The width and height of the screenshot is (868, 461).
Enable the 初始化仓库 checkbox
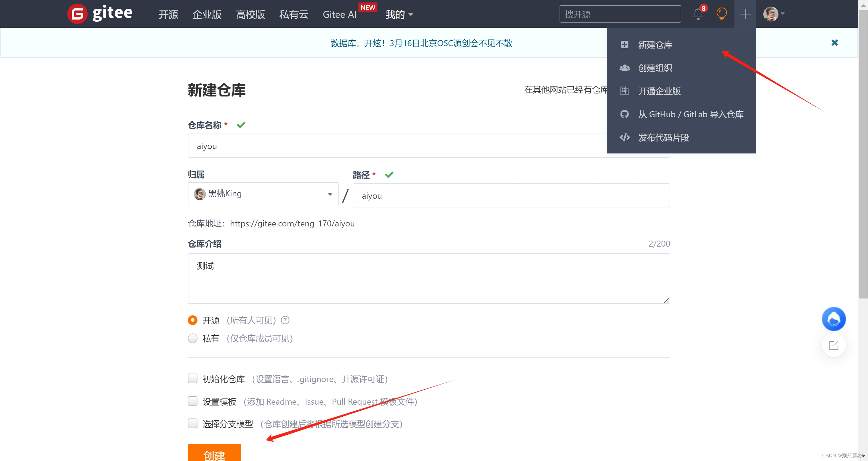(x=192, y=378)
